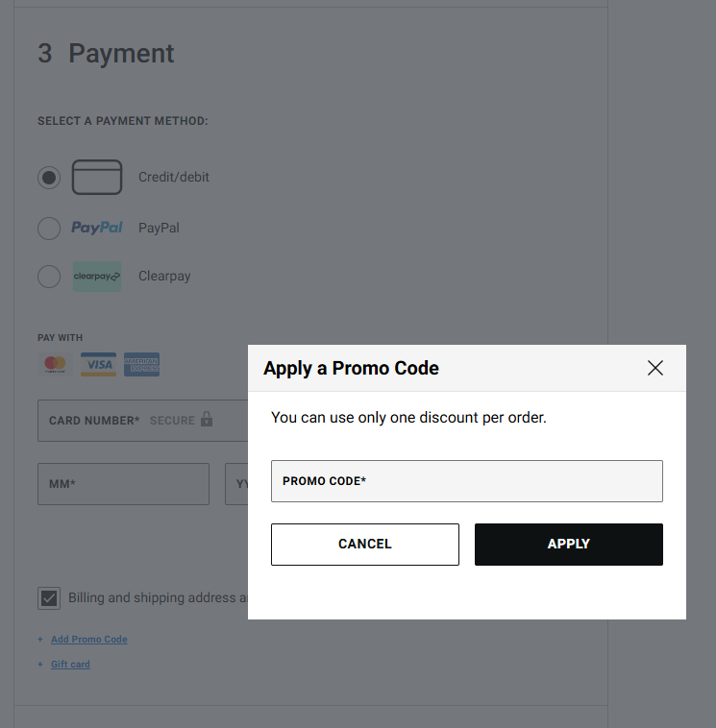Click the Clearpay logo icon
716x728 pixels.
97,277
